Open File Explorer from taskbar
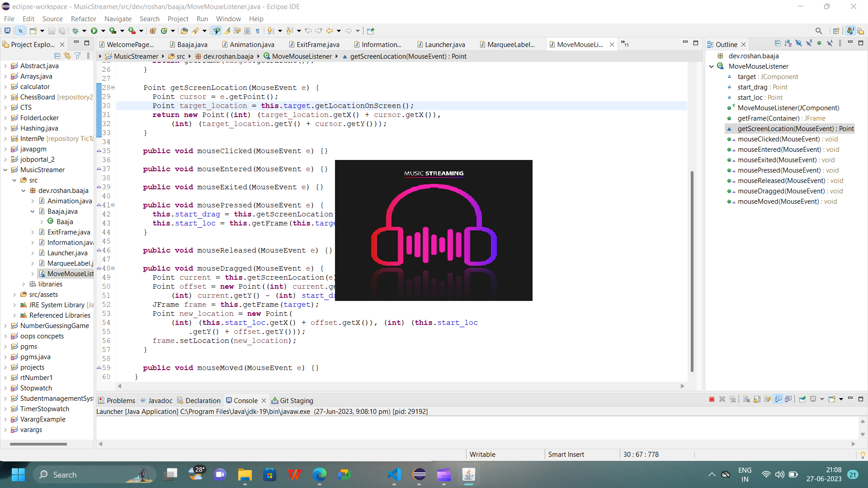Viewport: 868px width, 488px height. click(x=245, y=474)
